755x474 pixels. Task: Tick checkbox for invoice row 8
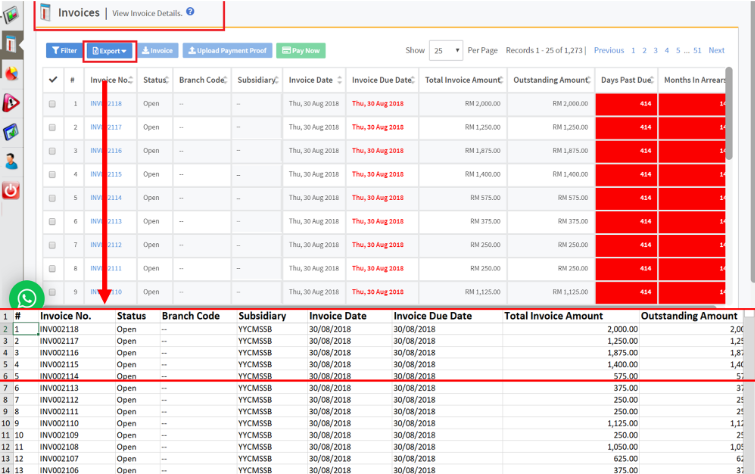point(52,268)
